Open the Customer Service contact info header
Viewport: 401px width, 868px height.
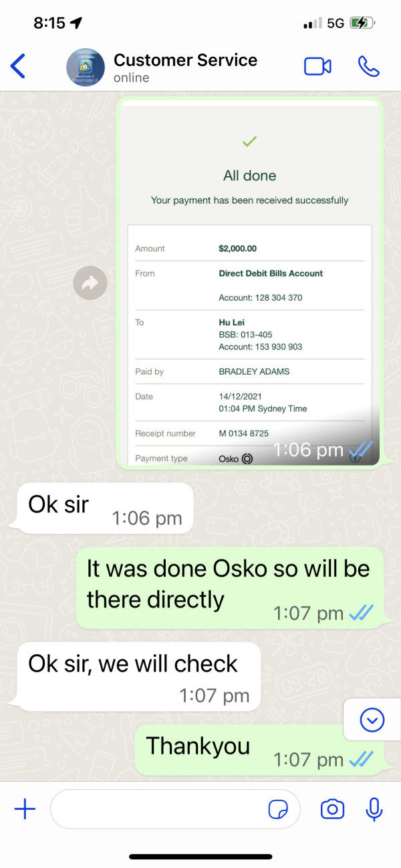coord(185,67)
